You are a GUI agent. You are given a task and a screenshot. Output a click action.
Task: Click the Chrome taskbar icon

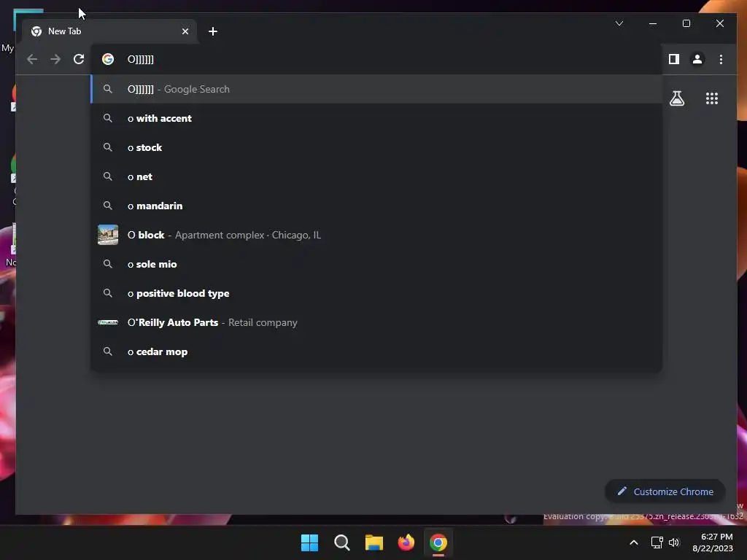[x=438, y=542]
